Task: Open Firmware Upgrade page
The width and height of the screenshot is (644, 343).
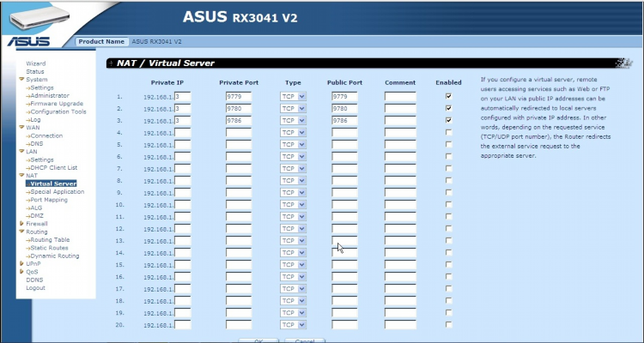Action: coord(57,104)
